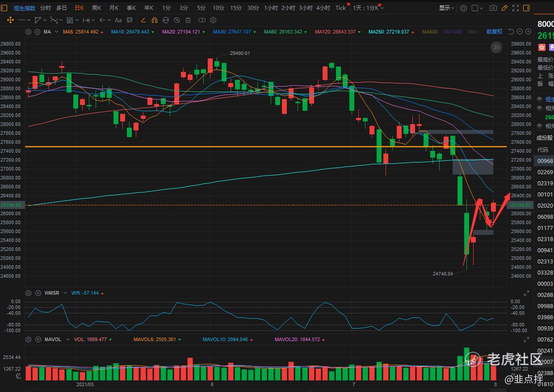This screenshot has height=392, width=554.
Task: Select the chart measurement tool
Action: click(x=70, y=20)
